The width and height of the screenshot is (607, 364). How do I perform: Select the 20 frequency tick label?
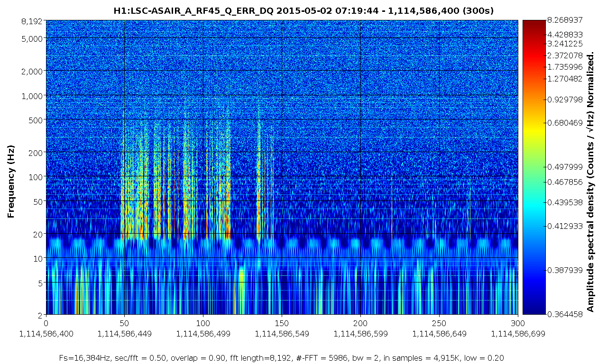pyautogui.click(x=38, y=234)
